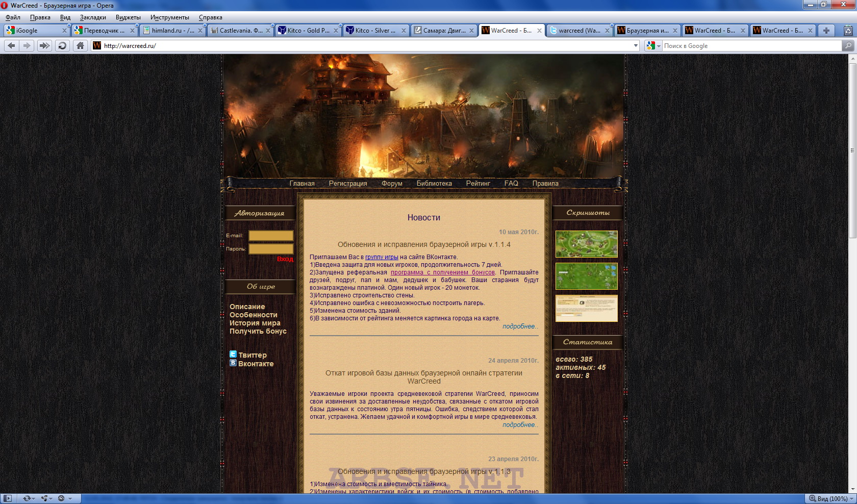
Task: Click подробнее under the 10 мая news
Action: pos(520,326)
